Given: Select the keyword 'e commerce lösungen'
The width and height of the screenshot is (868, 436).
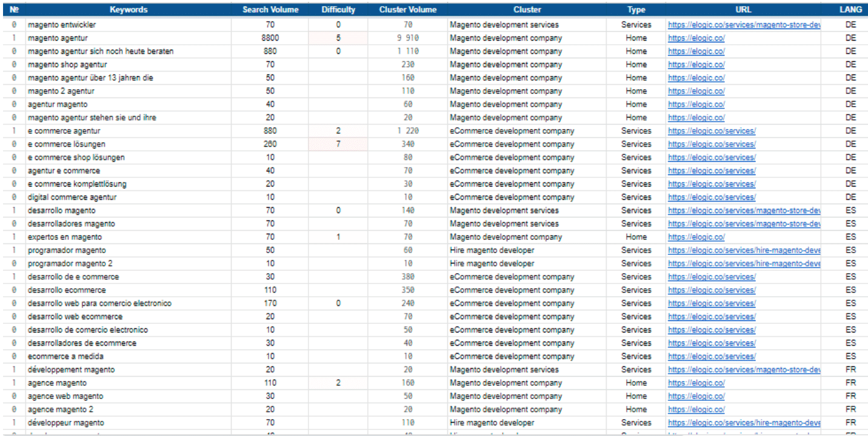Looking at the screenshot, I should point(67,144).
